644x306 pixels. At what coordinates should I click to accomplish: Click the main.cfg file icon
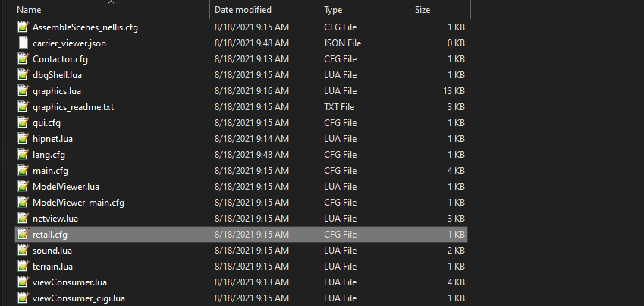(x=23, y=170)
